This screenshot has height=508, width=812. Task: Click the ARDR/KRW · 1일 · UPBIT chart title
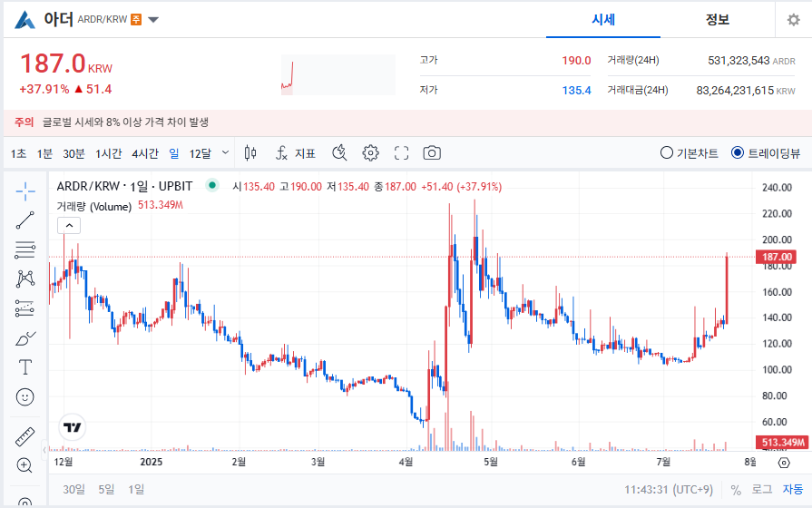pyautogui.click(x=124, y=186)
